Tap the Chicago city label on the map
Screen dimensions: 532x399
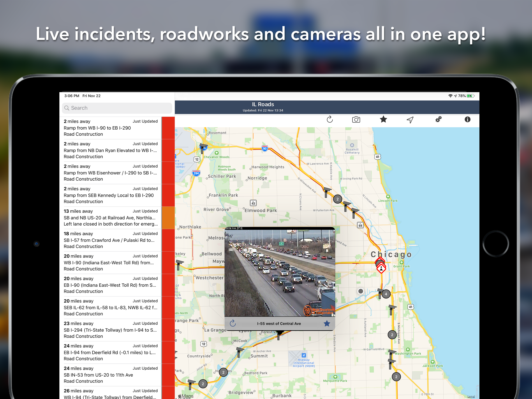(391, 254)
